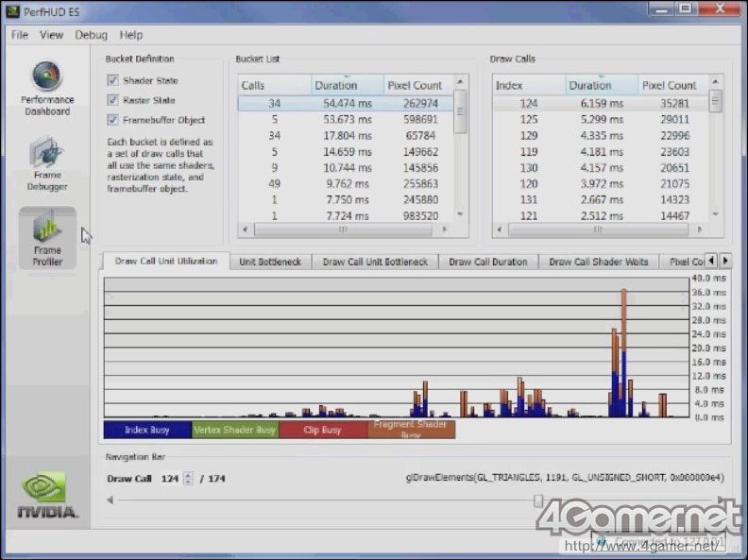Open the Performance Dashboard view
This screenshot has height=560, width=748.
[x=47, y=89]
